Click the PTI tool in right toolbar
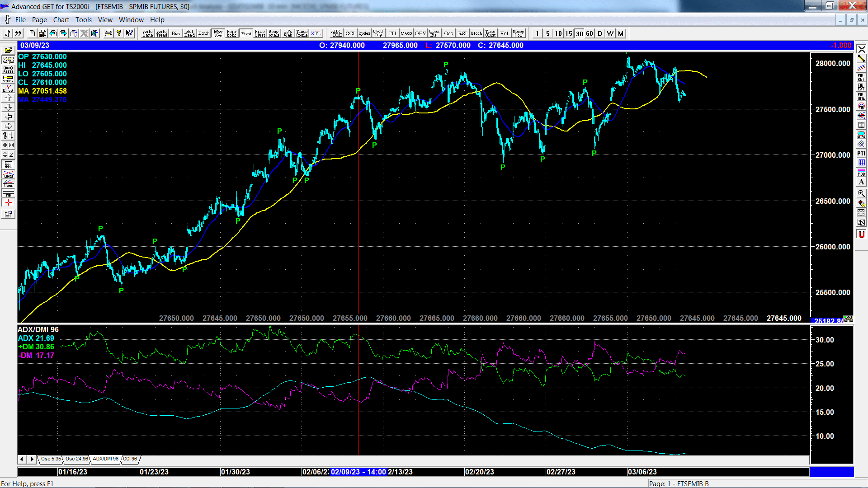Viewport: 868px width, 488px height. [x=861, y=154]
